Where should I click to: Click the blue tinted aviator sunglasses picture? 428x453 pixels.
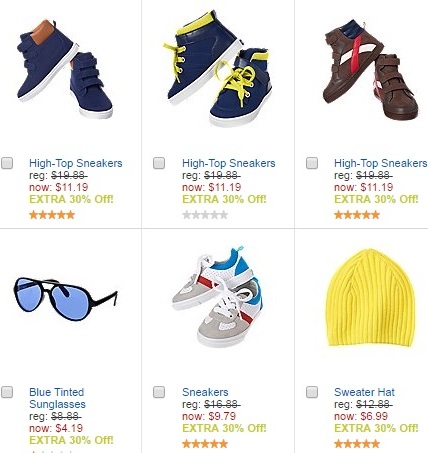(x=65, y=299)
